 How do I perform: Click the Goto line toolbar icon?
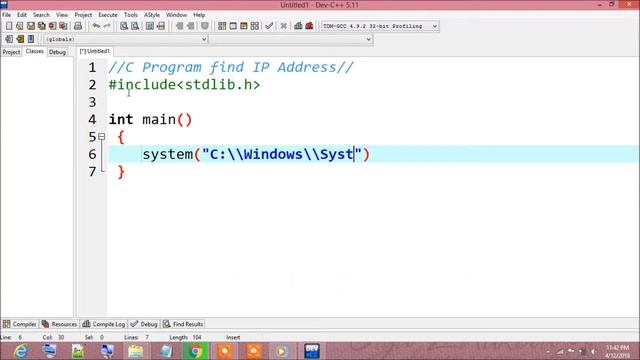pos(161,26)
